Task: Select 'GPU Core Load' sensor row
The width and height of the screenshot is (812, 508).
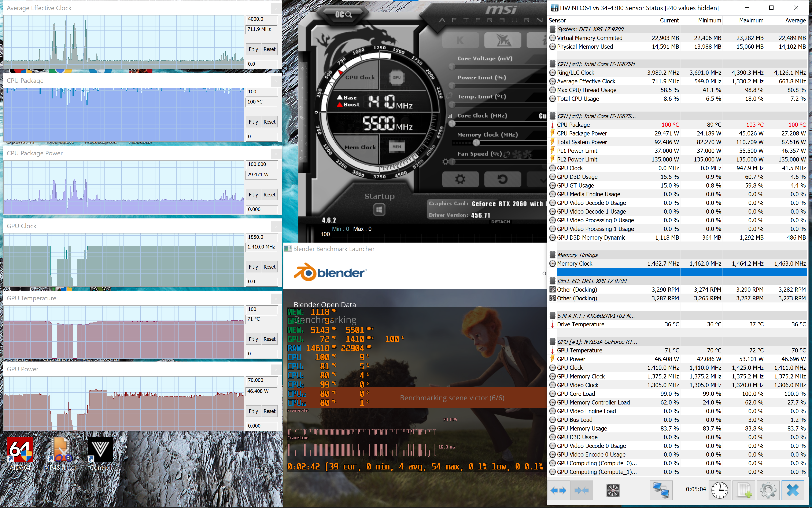Action: (678, 394)
